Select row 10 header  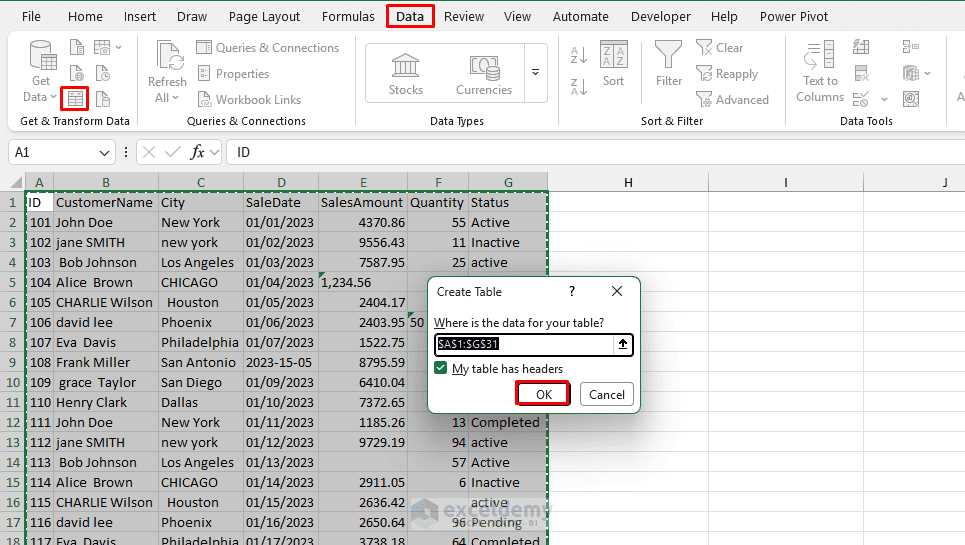12,383
